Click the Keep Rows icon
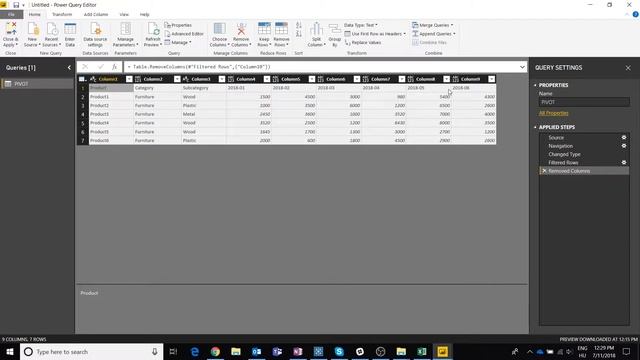Screen dimensions: 640x360 point(264,29)
